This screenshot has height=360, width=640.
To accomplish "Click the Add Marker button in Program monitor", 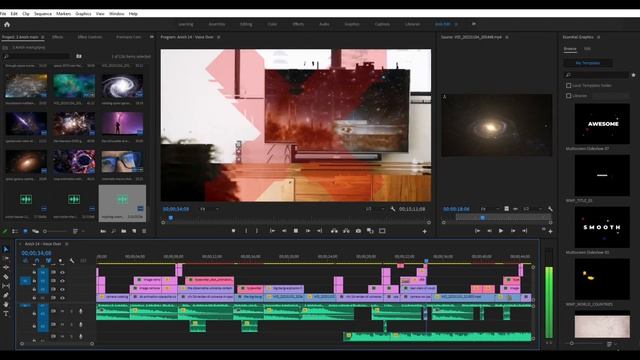I will 233,231.
